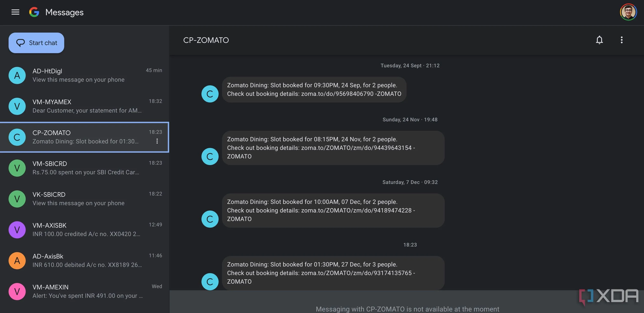644x313 pixels.
Task: Click sender avatar beside 24 Nov booking message
Action: point(210,156)
